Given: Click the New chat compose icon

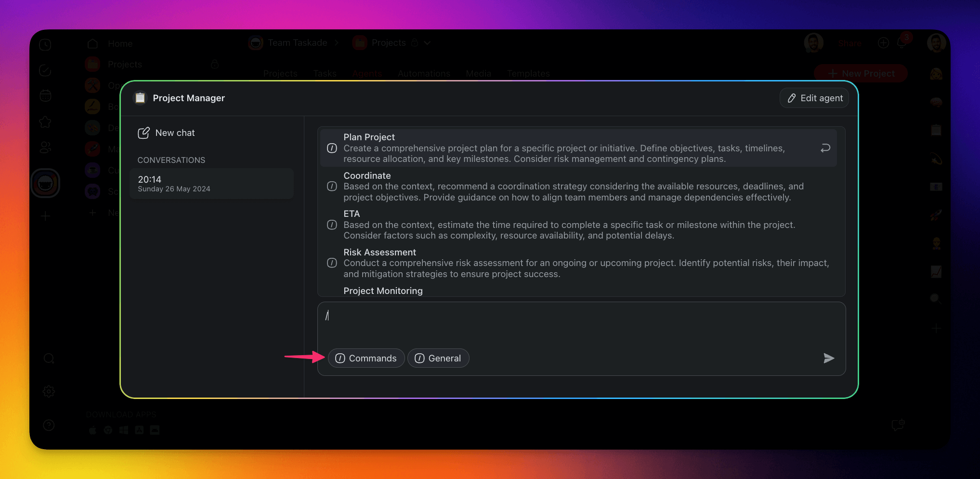Looking at the screenshot, I should [144, 133].
